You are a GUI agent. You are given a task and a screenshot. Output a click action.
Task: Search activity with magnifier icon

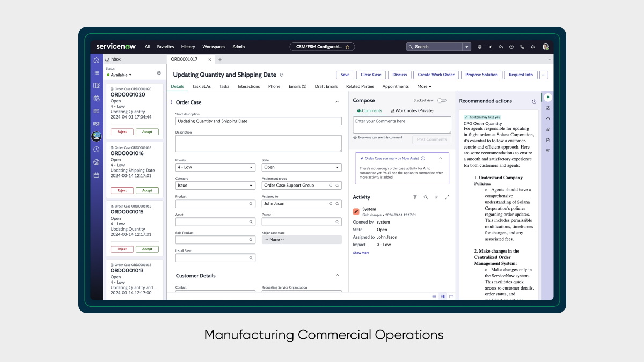pos(426,197)
